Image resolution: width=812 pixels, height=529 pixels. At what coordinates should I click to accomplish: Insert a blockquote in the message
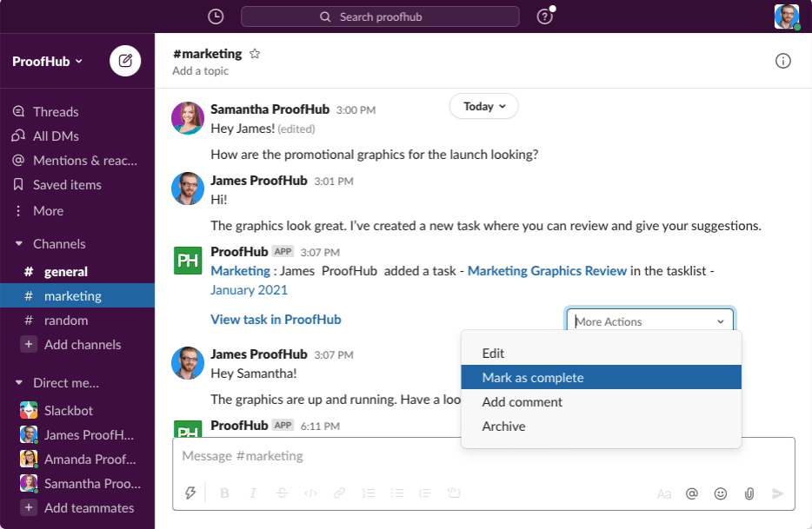pyautogui.click(x=425, y=493)
